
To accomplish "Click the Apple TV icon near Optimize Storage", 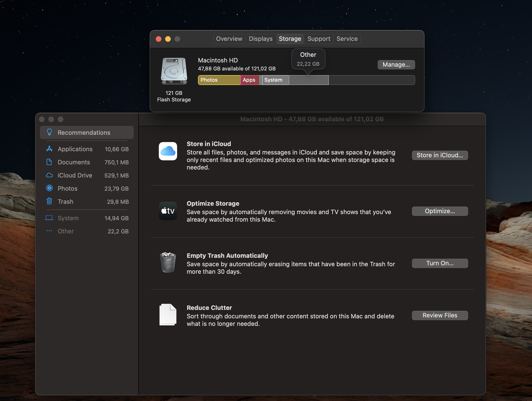I will click(168, 211).
